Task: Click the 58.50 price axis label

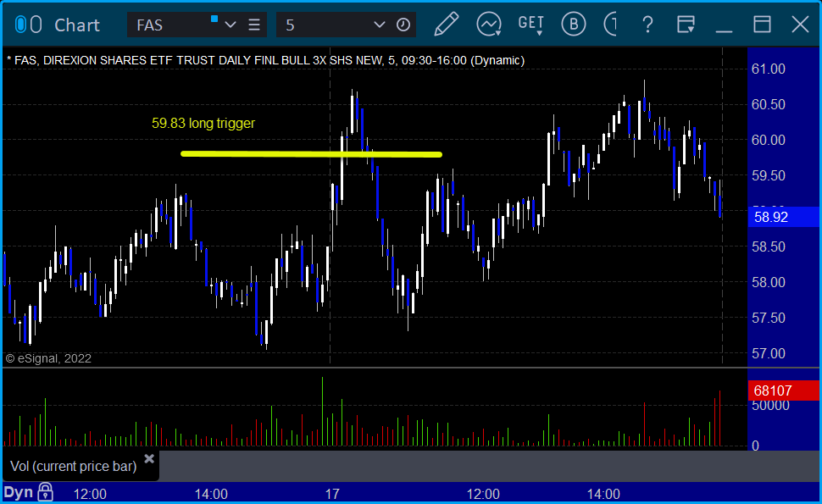Action: (x=769, y=246)
